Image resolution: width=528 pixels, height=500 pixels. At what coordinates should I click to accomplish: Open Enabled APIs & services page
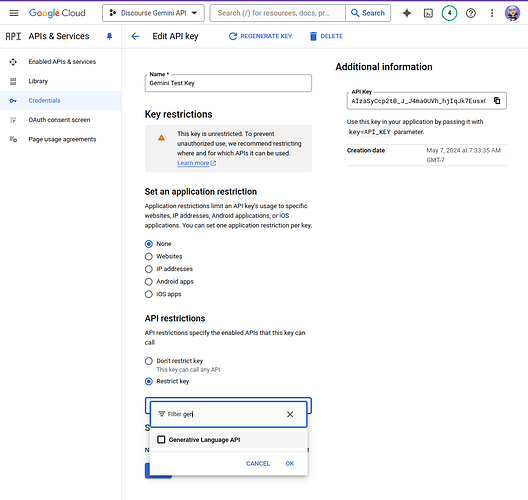tap(62, 62)
